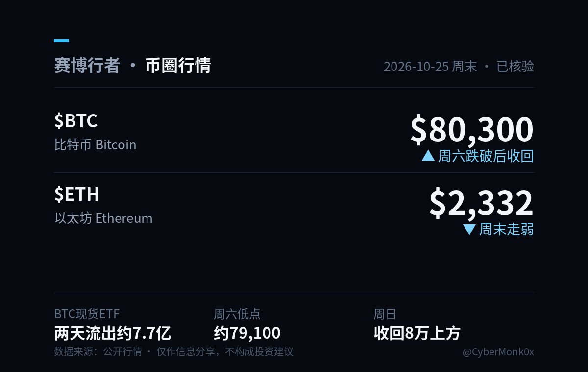Click the date 2026-10-25 周末
Viewport: 588px width, 372px height.
430,66
